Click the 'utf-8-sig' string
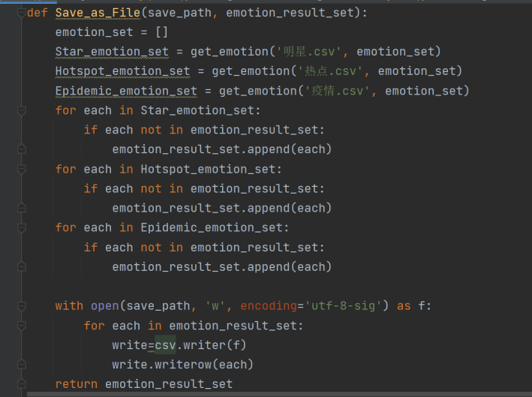 coord(343,306)
